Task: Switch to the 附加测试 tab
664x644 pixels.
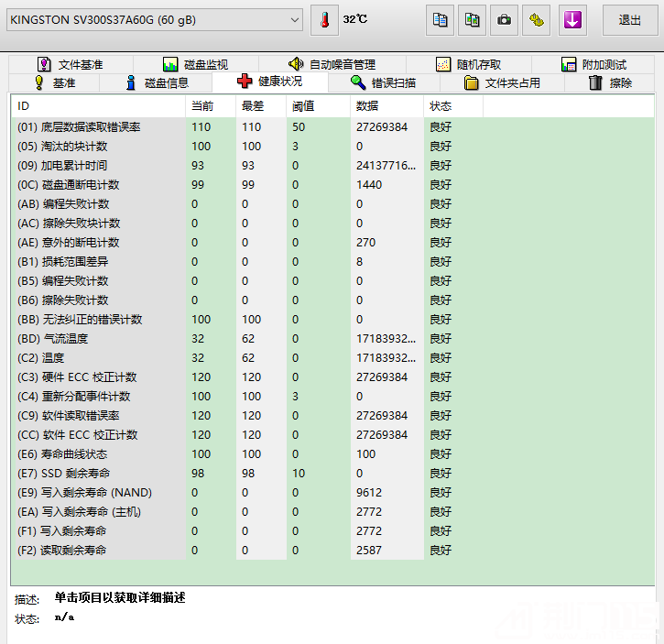Action: tap(593, 64)
